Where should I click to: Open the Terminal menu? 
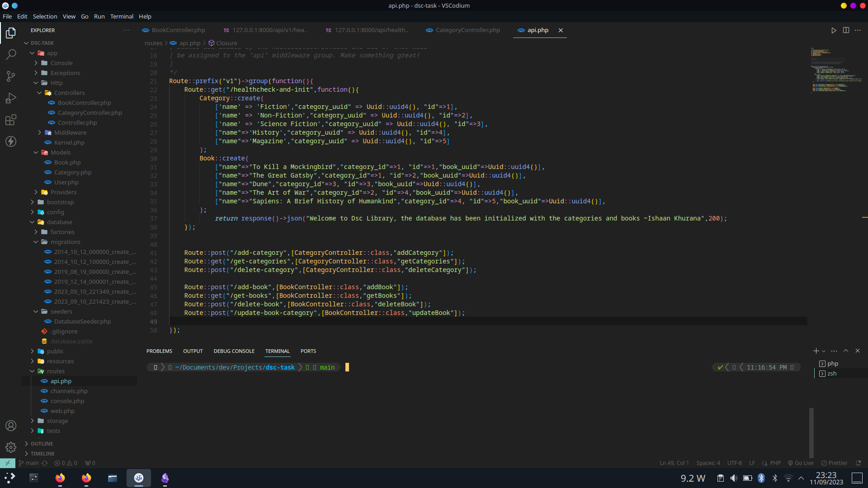coord(122,16)
